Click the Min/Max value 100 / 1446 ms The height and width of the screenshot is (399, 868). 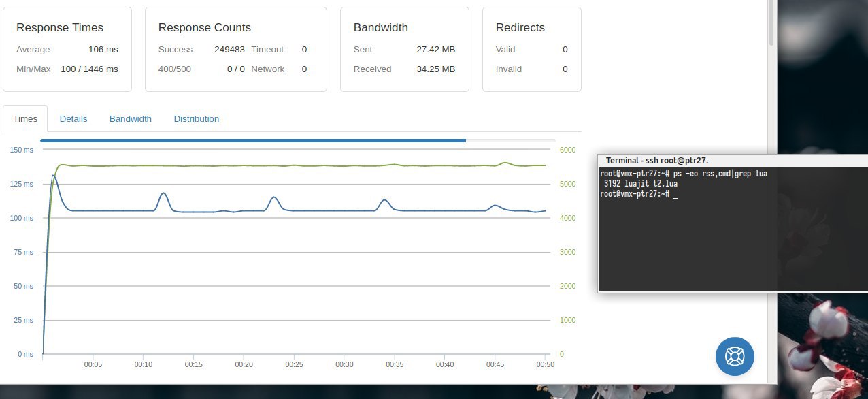tap(90, 69)
